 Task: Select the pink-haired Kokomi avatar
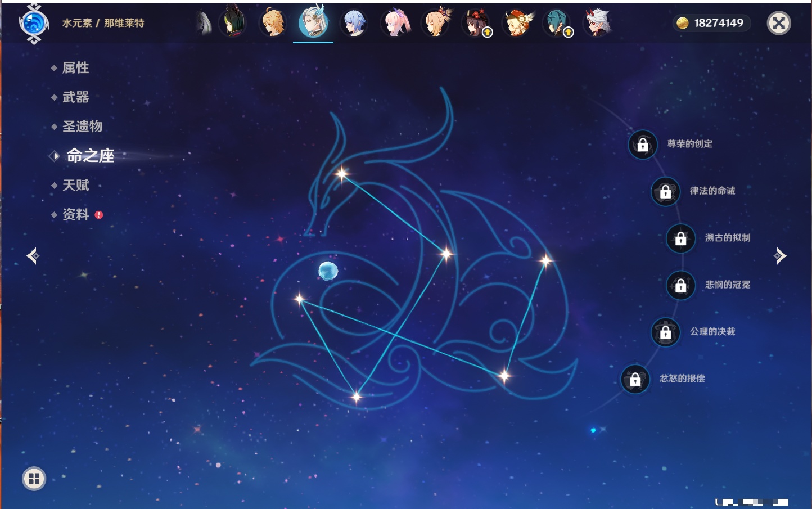pyautogui.click(x=395, y=23)
